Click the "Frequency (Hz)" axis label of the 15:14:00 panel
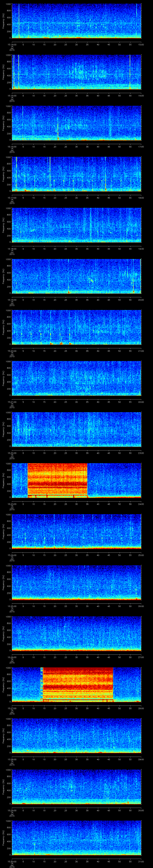This screenshot has width=153, height=868. pyautogui.click(x=3, y=21)
